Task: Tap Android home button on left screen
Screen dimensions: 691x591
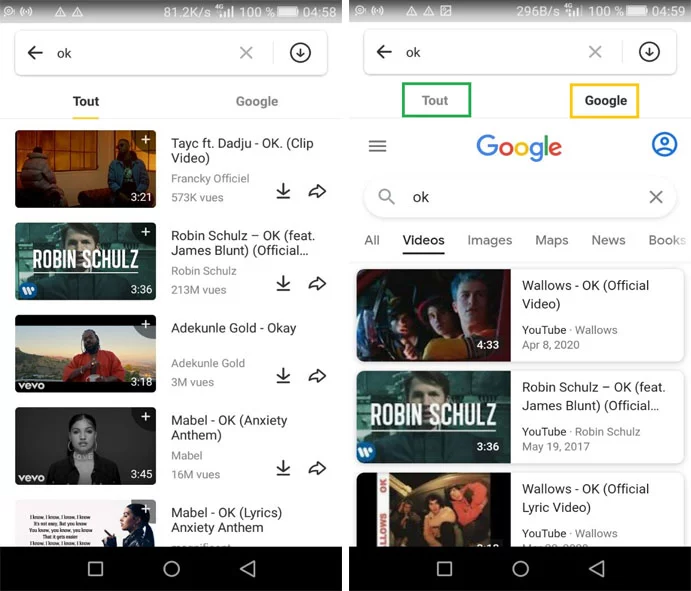Action: tap(171, 569)
